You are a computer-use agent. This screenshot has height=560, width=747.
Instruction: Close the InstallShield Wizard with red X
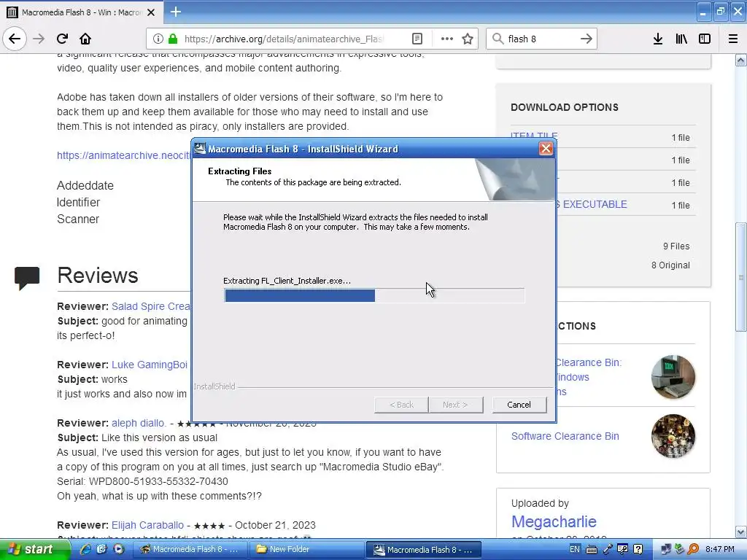pos(546,149)
